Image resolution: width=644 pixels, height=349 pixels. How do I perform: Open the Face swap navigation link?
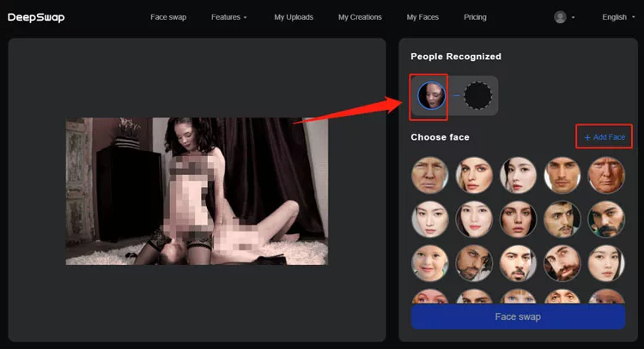[x=168, y=17]
